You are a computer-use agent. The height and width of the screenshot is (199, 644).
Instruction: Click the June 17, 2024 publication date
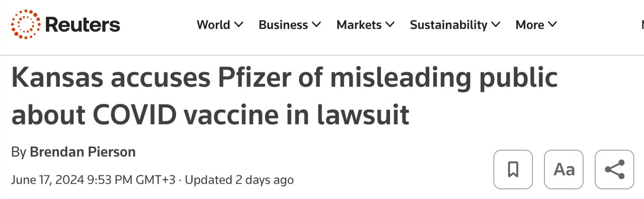click(93, 179)
